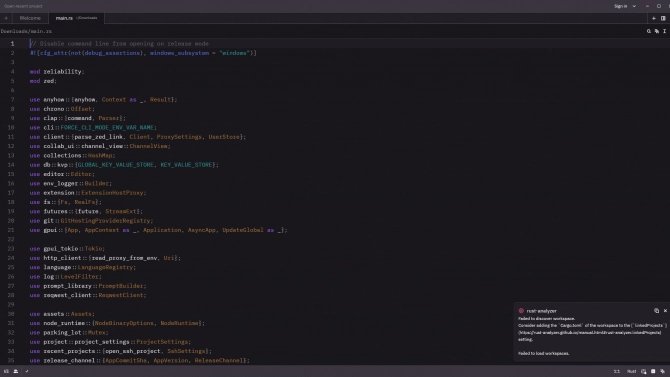Click the GLOBAL_KEY_VALUE_STORE identifier
Viewport: 670px width, 377px height.
point(115,165)
